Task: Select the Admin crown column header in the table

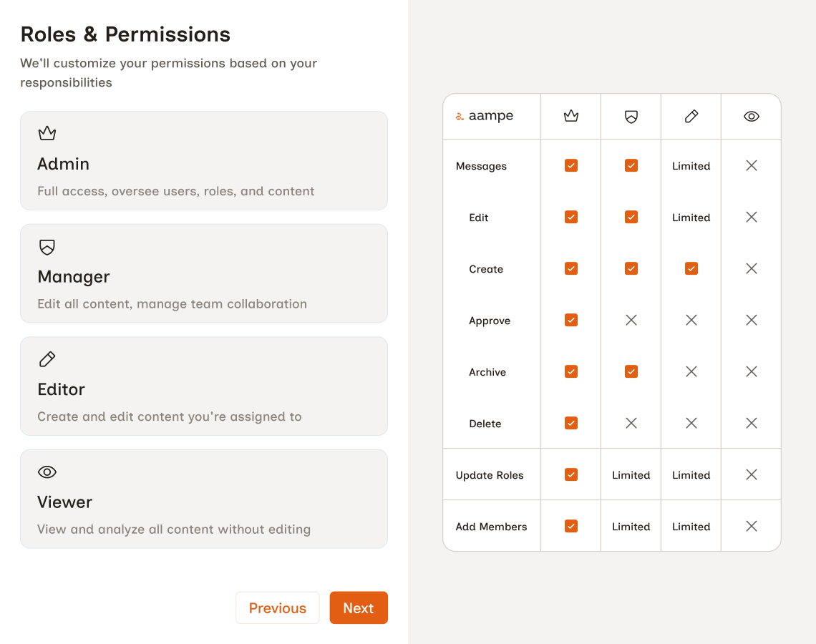Action: [570, 116]
